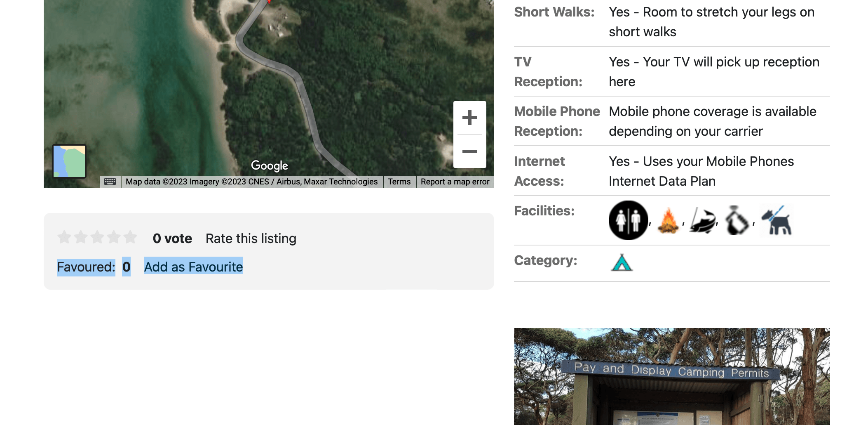
Task: Rate listing with third star
Action: pos(97,237)
